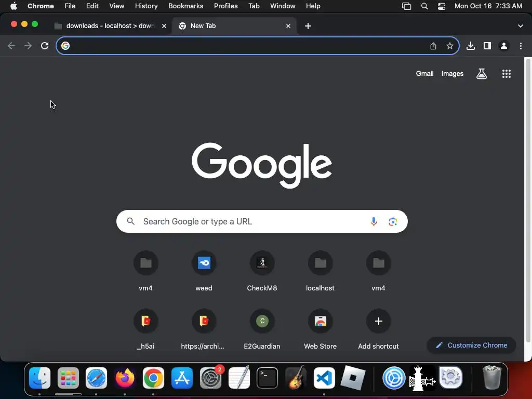Search by image with Google Lens icon

pos(393,221)
